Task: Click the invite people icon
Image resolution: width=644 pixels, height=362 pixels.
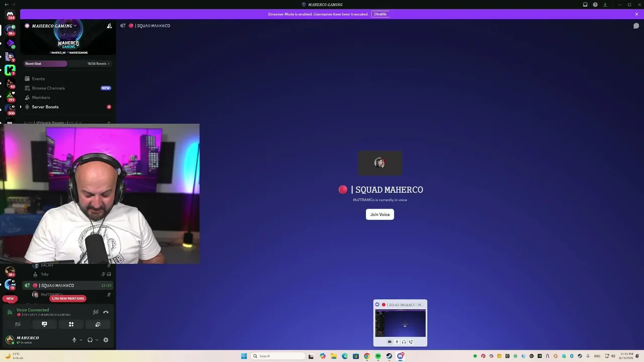Action: [x=109, y=26]
